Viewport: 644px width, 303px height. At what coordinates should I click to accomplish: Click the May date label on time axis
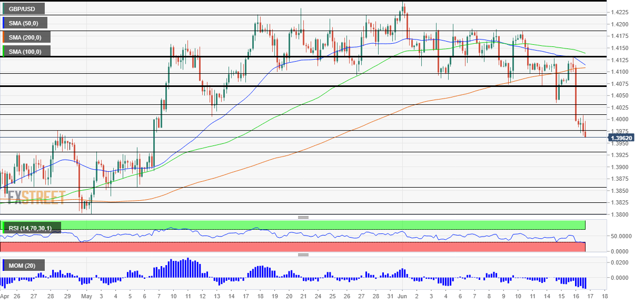point(87,297)
